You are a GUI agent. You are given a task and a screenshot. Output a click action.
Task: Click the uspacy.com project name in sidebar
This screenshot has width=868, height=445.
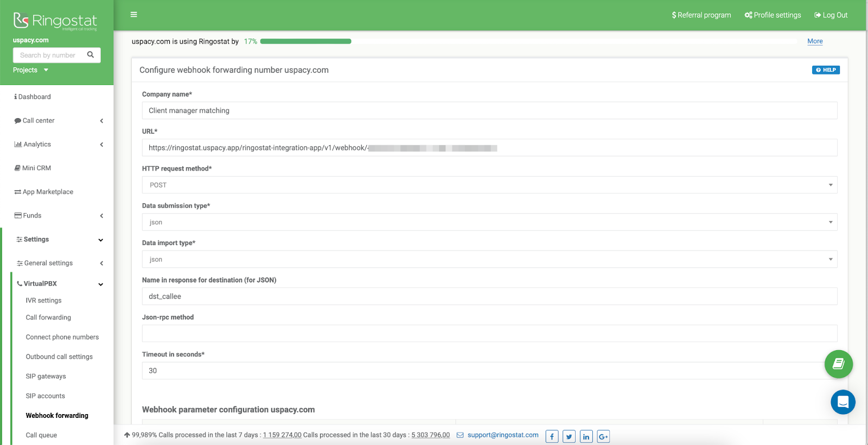[31, 40]
